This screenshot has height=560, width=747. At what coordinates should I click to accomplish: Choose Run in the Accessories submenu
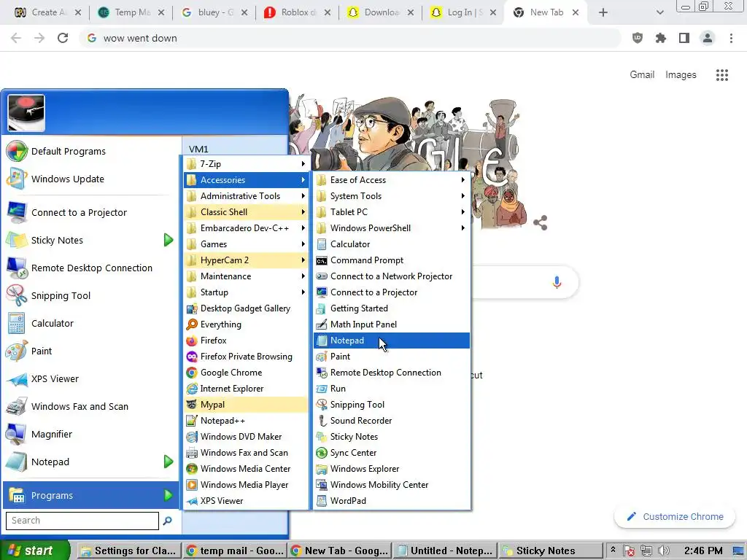tap(392, 389)
